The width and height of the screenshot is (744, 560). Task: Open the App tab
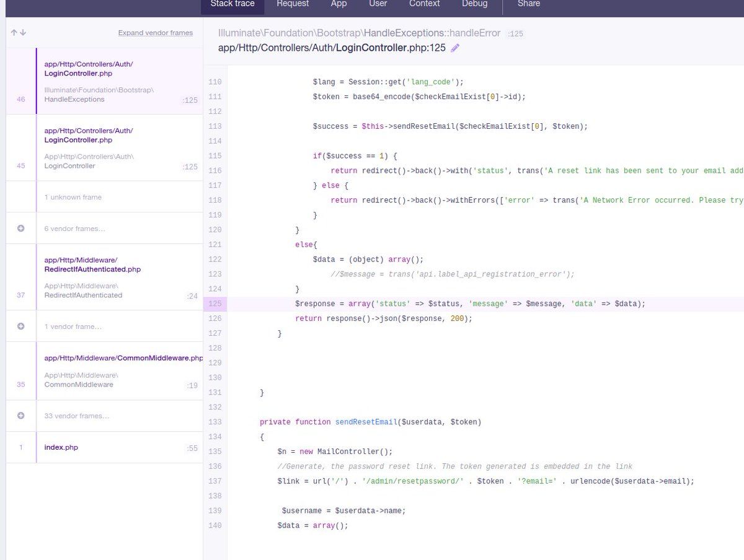pyautogui.click(x=339, y=4)
